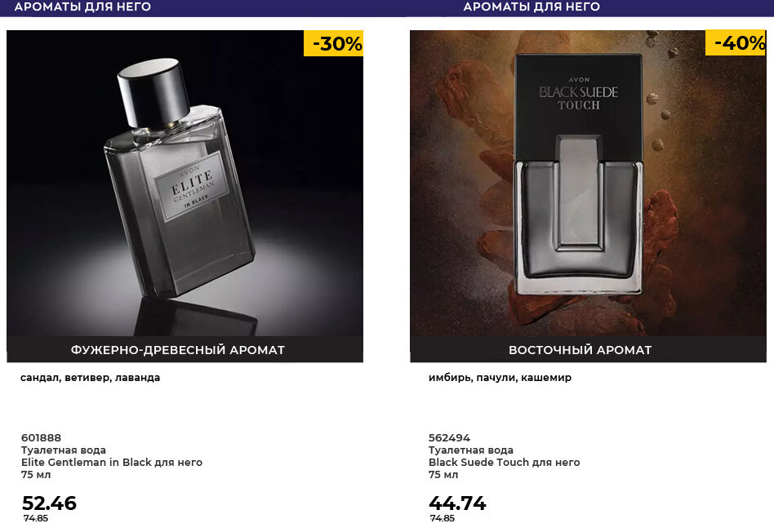The width and height of the screenshot is (774, 532).
Task: Click product code 562494
Action: pos(449,438)
